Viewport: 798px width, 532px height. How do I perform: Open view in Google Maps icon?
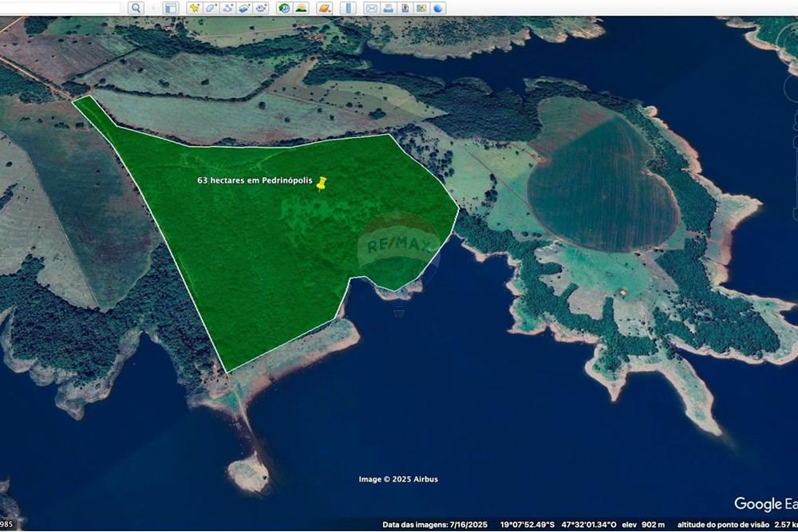422,8
